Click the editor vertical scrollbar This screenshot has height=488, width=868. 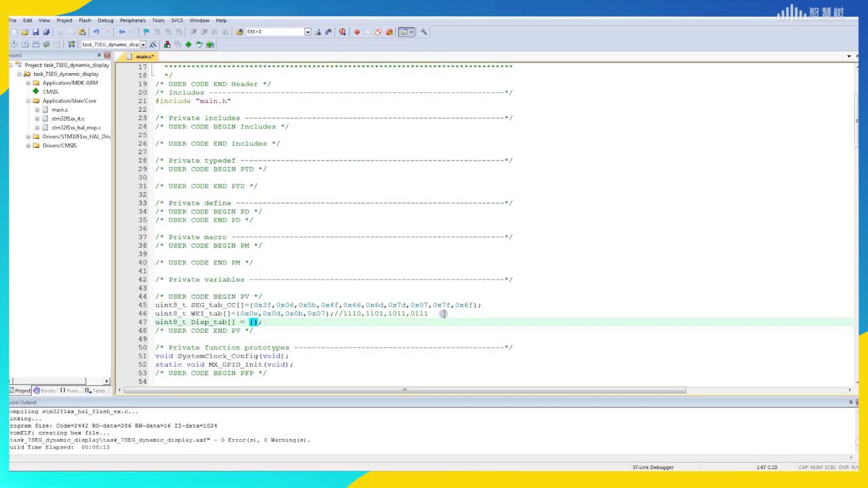point(856,122)
